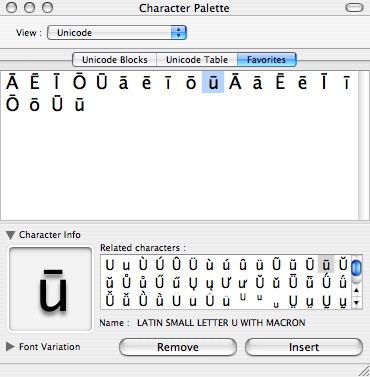Click plain lowercase u in Related characters
Viewport: 370px width, 377px height.
[126, 266]
